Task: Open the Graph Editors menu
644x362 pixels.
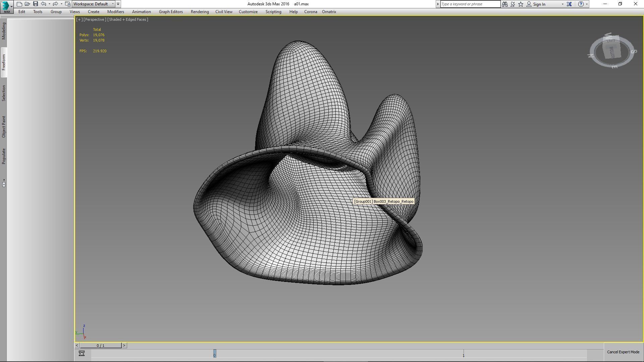Action: click(x=171, y=12)
